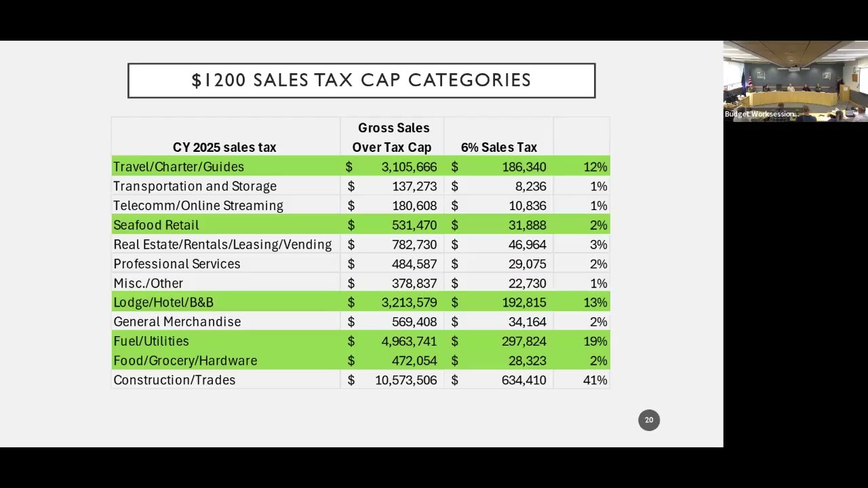Viewport: 868px width, 488px height.
Task: Select the General Merchandise row
Action: (361, 322)
